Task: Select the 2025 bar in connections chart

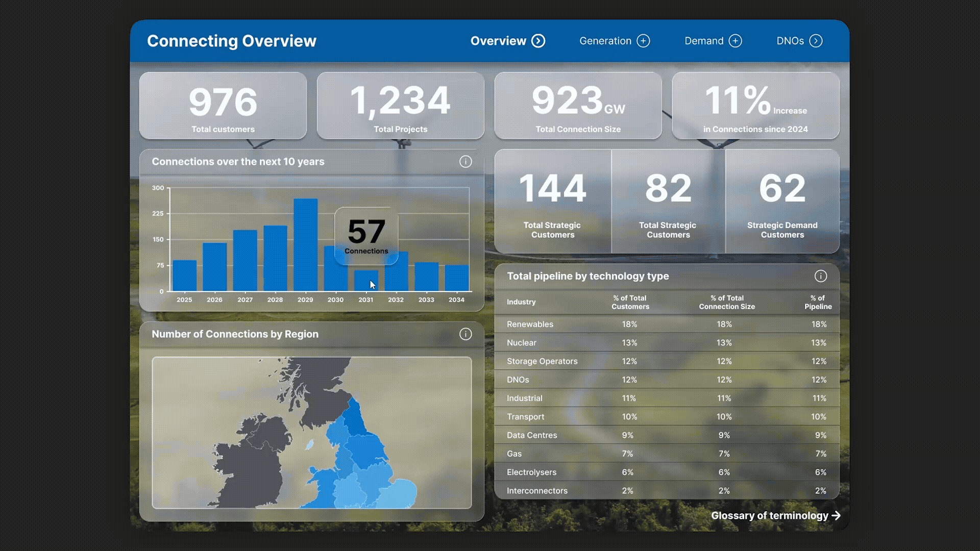Action: [x=184, y=275]
